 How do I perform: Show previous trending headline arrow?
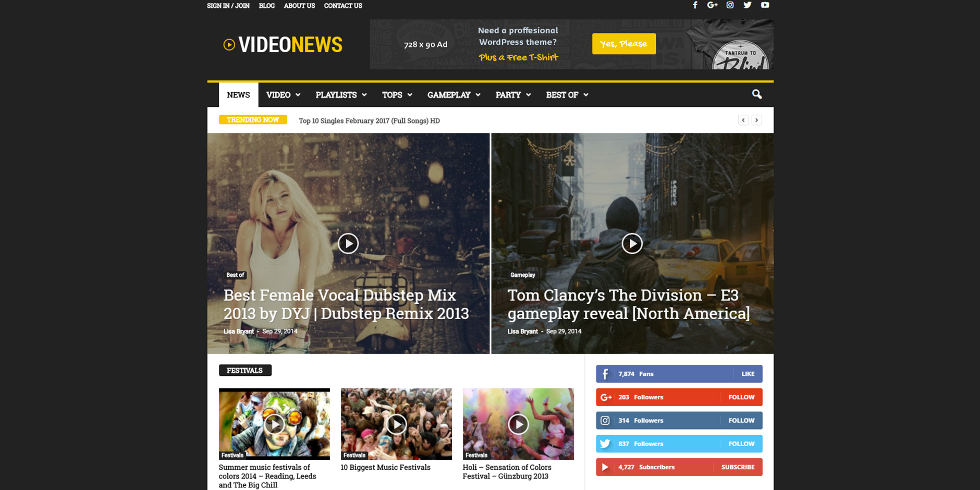click(x=743, y=120)
